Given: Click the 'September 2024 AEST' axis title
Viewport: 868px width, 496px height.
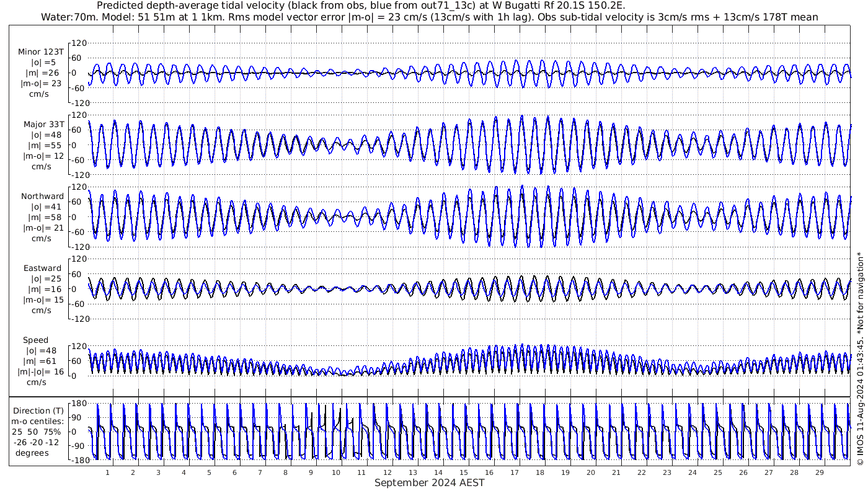Looking at the screenshot, I should point(429,482).
